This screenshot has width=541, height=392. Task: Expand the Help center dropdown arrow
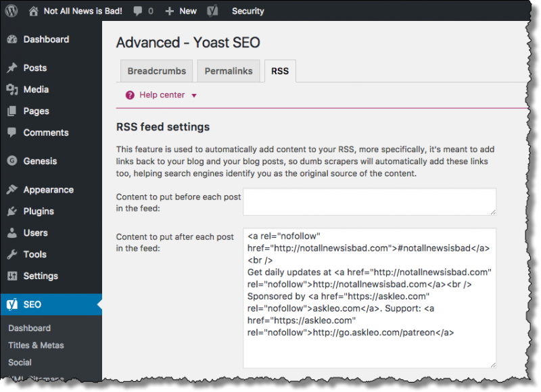pyautogui.click(x=194, y=95)
